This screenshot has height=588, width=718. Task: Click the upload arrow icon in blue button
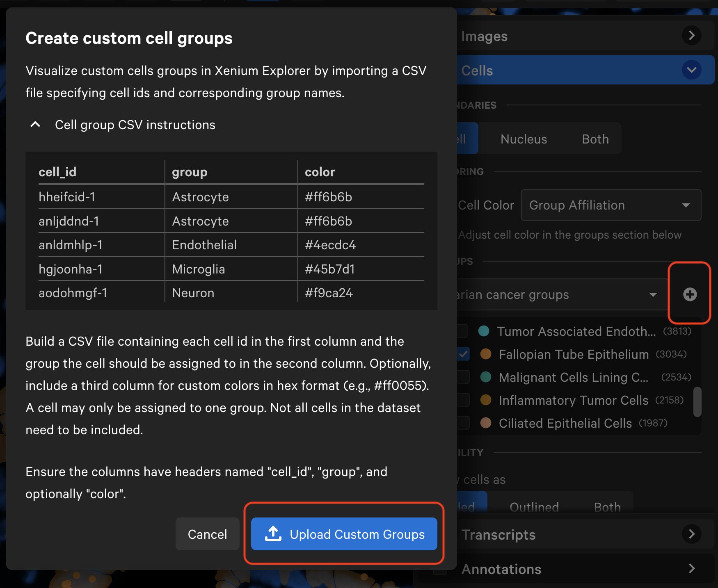(x=273, y=534)
